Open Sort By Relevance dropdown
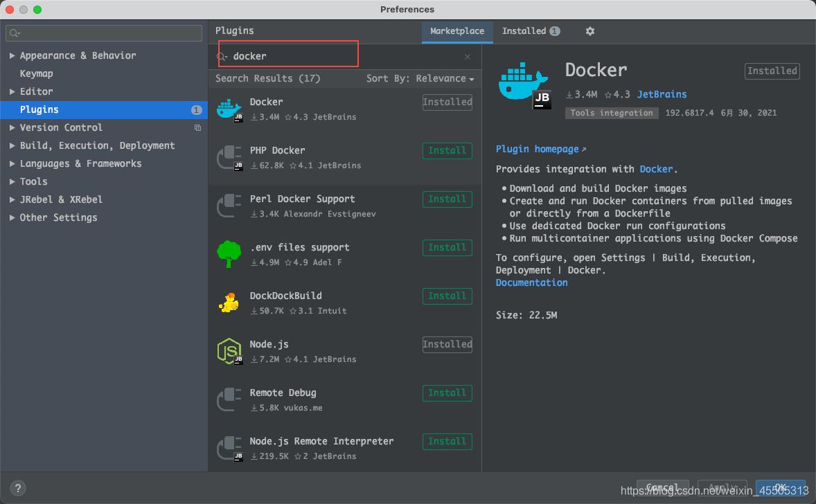Viewport: 816px width, 504px height. tap(420, 79)
